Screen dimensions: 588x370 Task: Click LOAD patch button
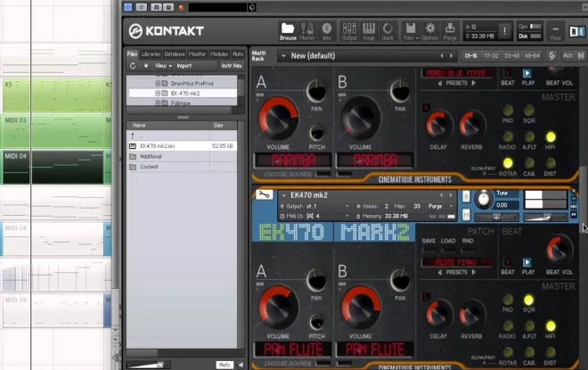[448, 249]
